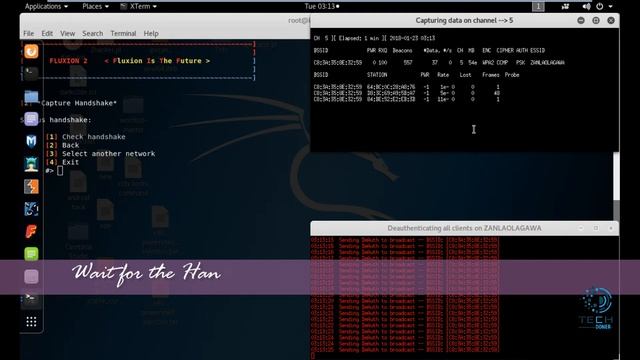Maximize the Capturing data on channel window
640x360 pixels.
596,20
